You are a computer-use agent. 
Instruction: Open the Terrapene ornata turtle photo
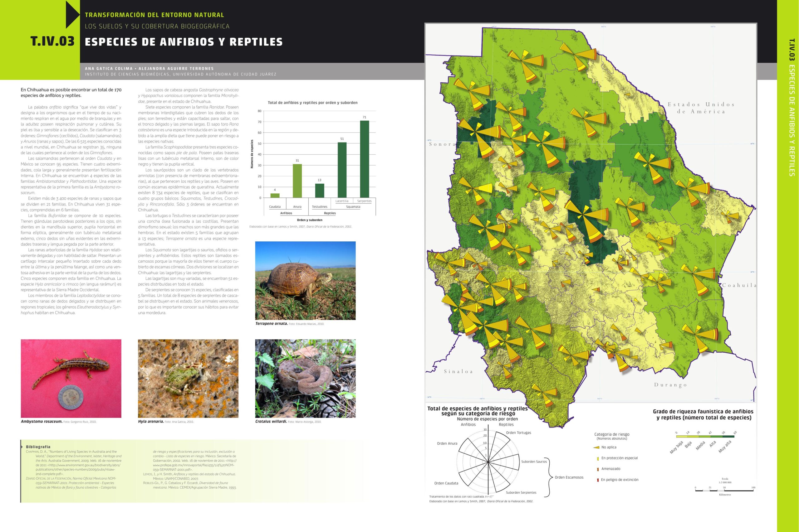coord(305,280)
